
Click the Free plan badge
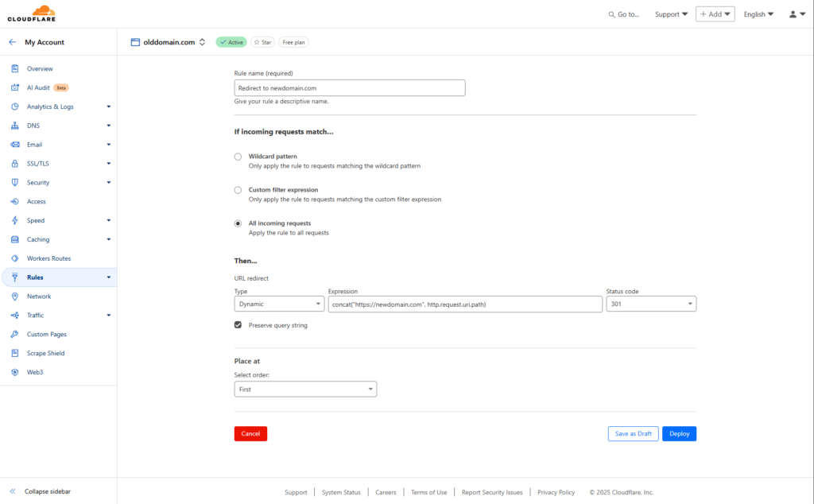click(294, 42)
